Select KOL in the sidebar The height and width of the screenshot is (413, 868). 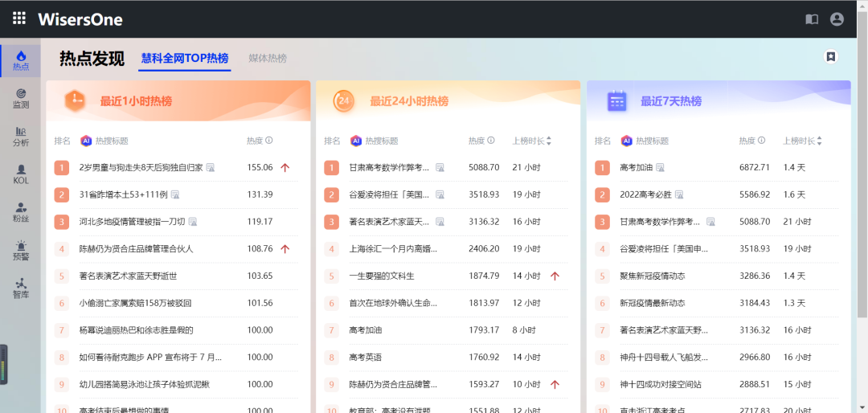(21, 174)
